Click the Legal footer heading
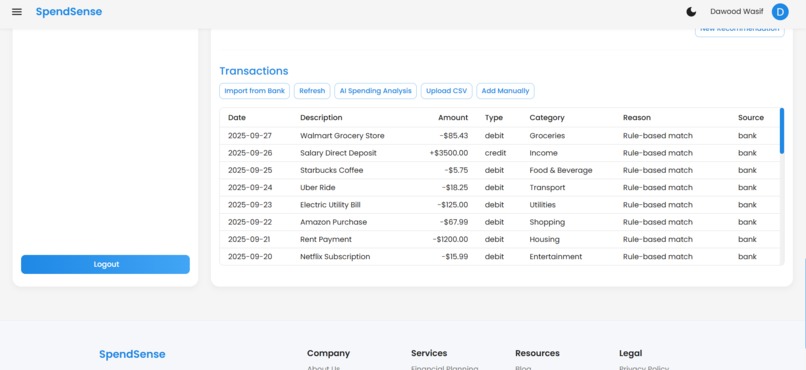 coord(631,353)
